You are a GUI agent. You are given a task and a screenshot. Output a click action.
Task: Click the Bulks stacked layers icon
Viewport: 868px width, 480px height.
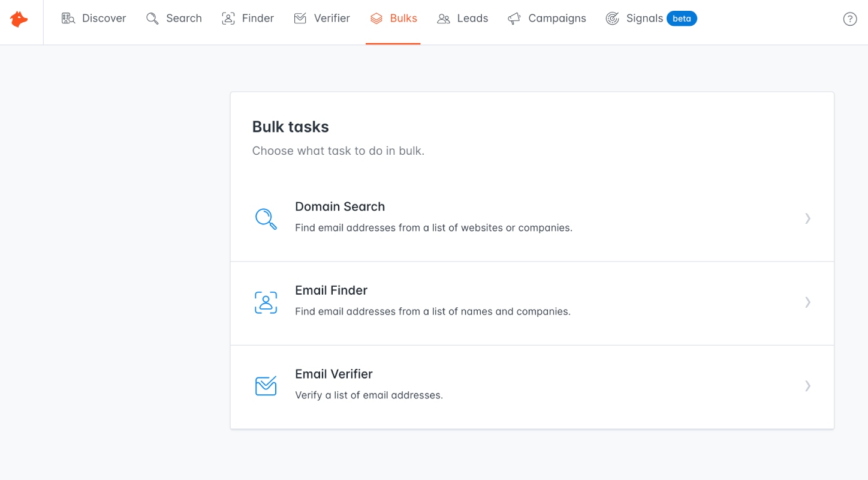pos(376,19)
